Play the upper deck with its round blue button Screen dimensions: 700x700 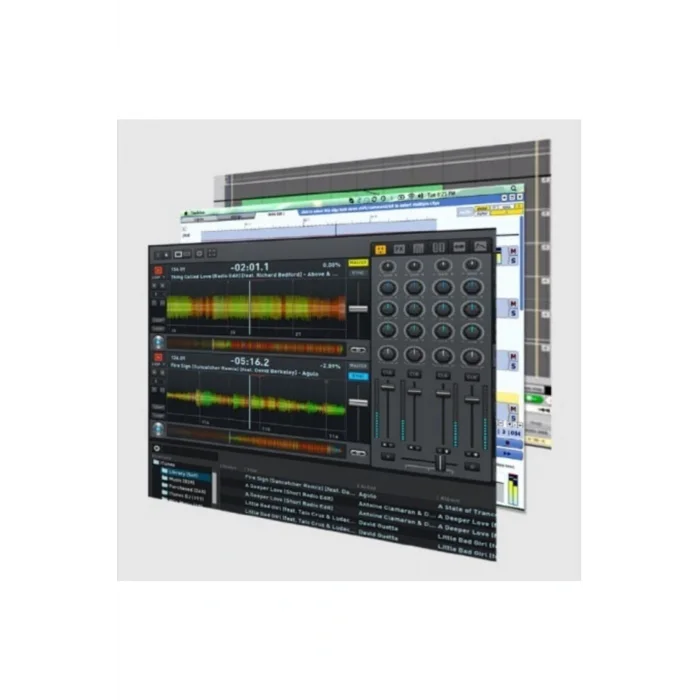(158, 342)
